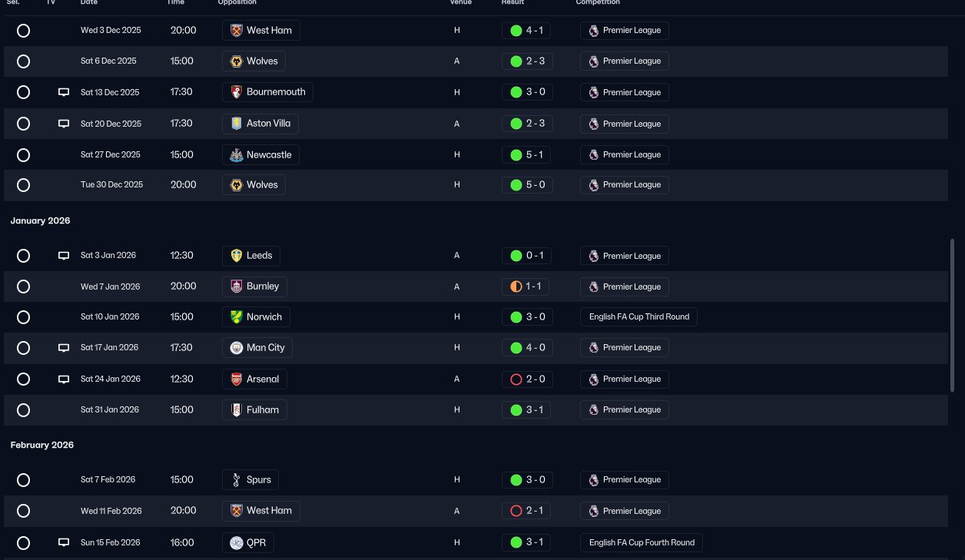Open English FA Cup Fourth Round competition
965x560 pixels.
pyautogui.click(x=642, y=542)
